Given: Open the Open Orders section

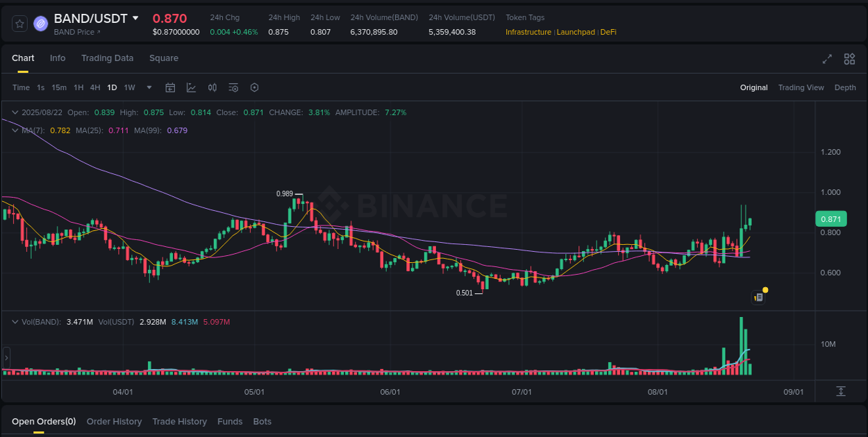Looking at the screenshot, I should (x=44, y=421).
